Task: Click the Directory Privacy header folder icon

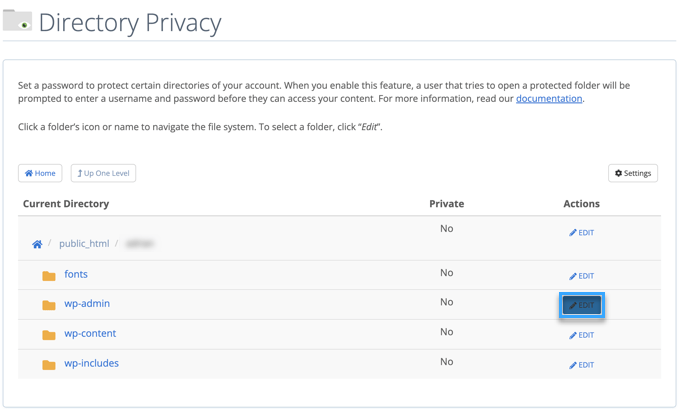Action: click(18, 21)
